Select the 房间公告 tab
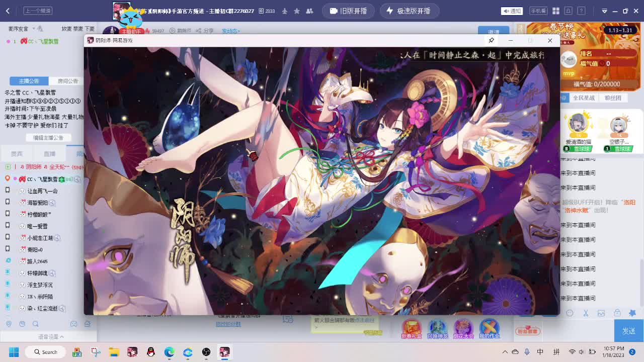This screenshot has height=362, width=644. 67,80
